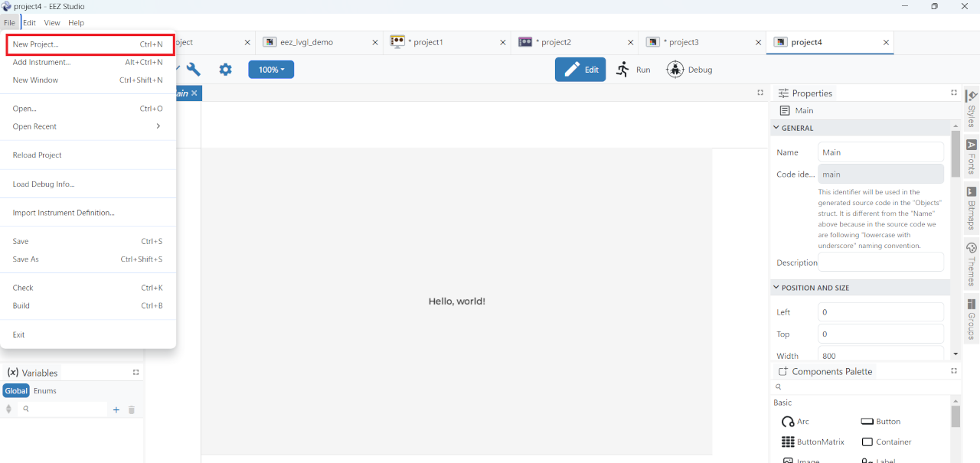This screenshot has width=980, height=463.
Task: Open the Styles side panel
Action: pyautogui.click(x=972, y=109)
